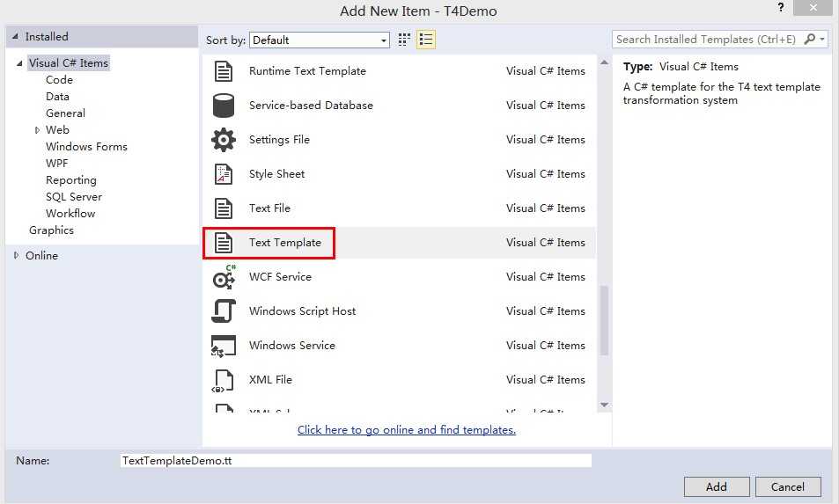The height and width of the screenshot is (504, 839).
Task: Select the Data category
Action: pos(57,96)
